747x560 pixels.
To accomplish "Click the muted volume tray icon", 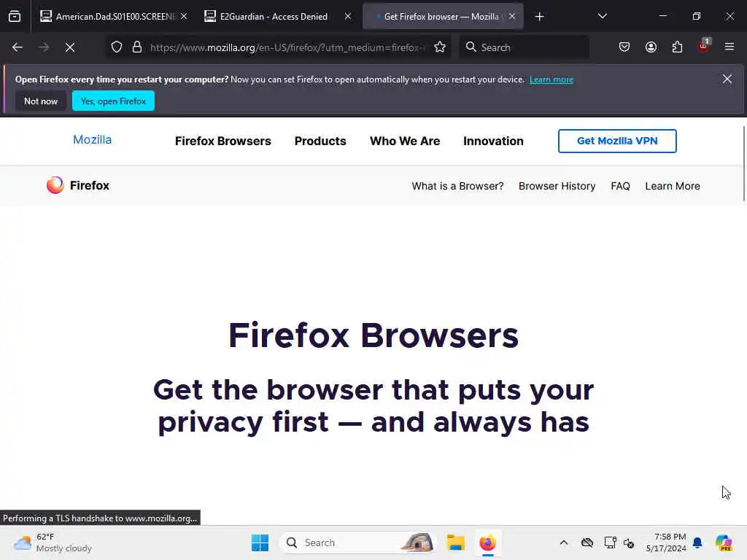I will tap(628, 542).
